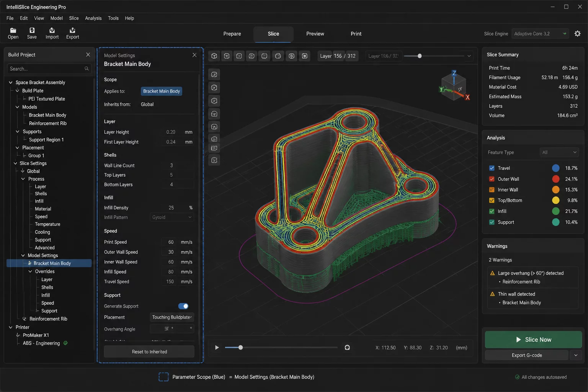Click the Open project icon
Viewport: 588px width, 392px height.
coord(13,30)
